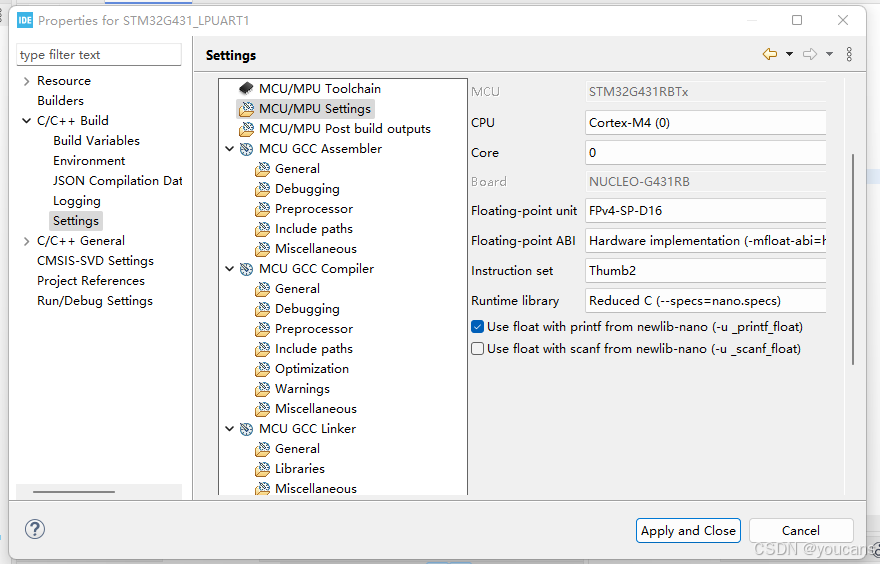Screen dimensions: 880x564
Task: Click the MCU GCC Compiler tool icon
Action: (x=246, y=269)
